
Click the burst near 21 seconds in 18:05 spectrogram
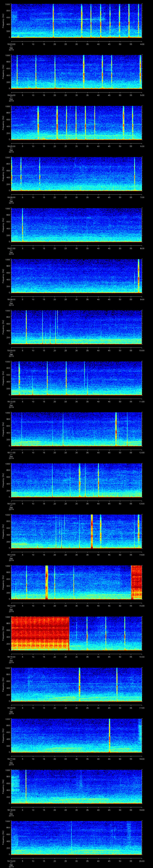click(57, 122)
